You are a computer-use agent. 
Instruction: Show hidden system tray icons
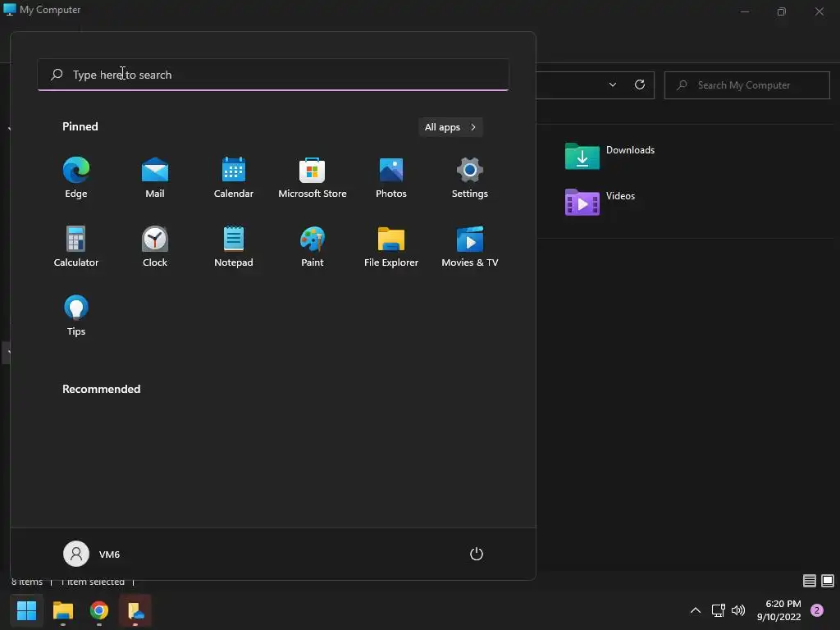pos(696,610)
